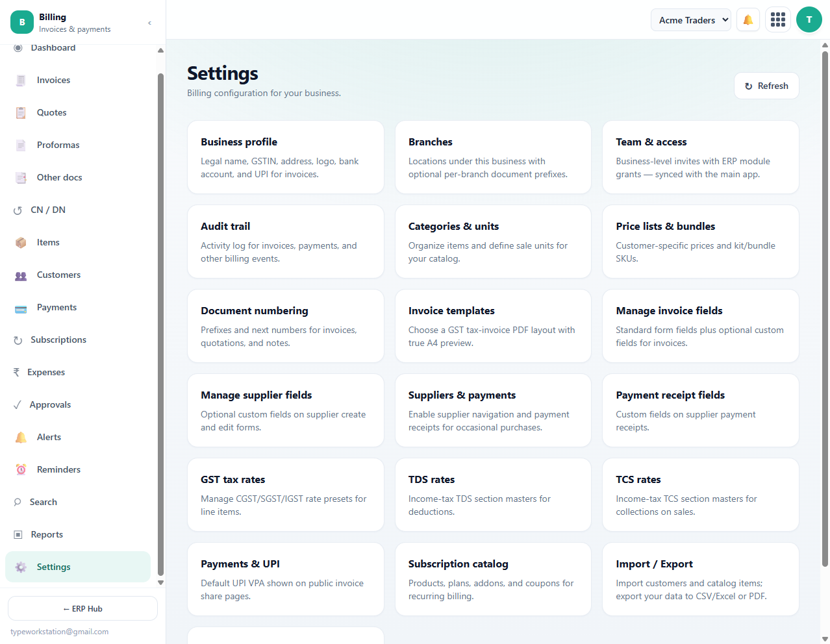The height and width of the screenshot is (644, 830).
Task: Open the Audit trail card
Action: click(x=286, y=241)
